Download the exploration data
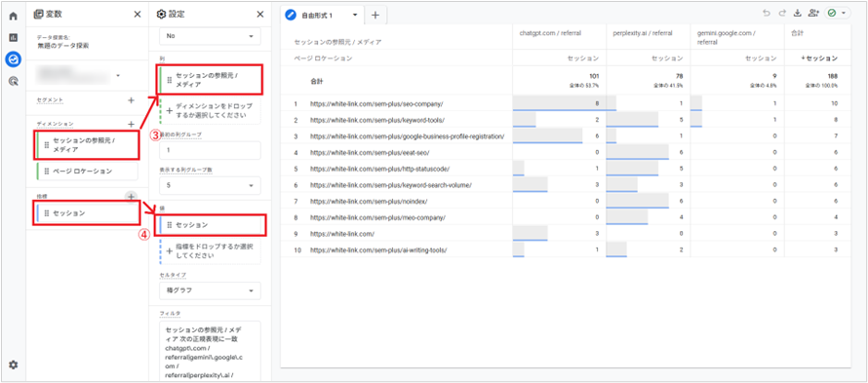Screen dimensions: 868x383 798,14
